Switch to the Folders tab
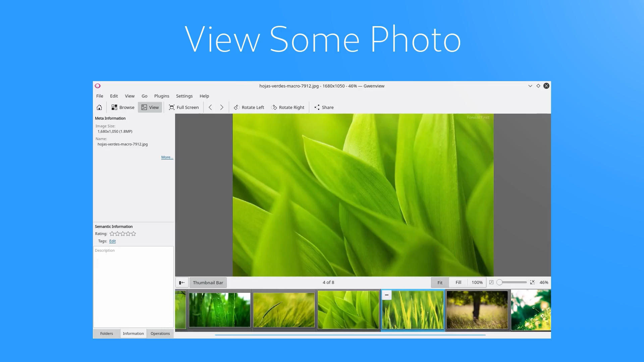644x362 pixels. [x=106, y=334]
